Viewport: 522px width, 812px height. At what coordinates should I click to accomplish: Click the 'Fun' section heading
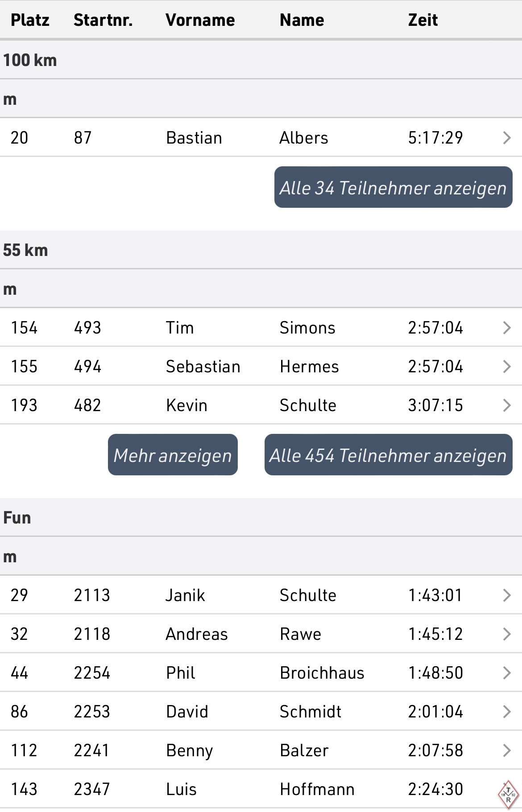point(17,518)
